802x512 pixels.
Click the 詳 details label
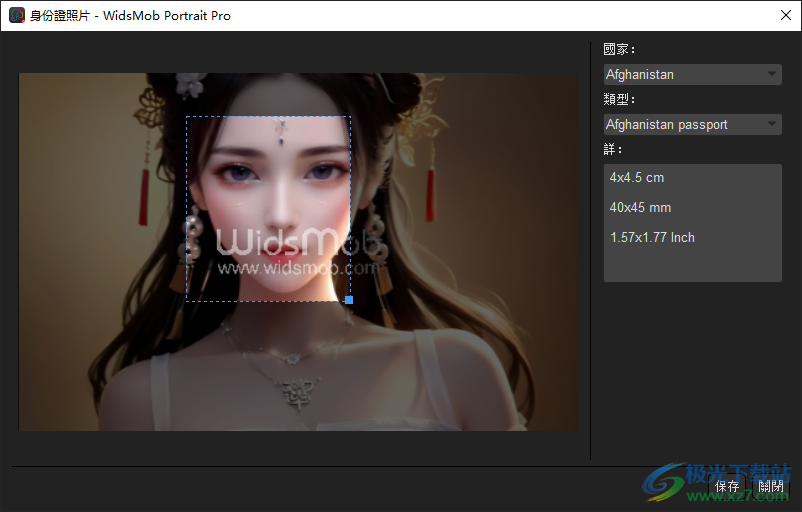pos(612,149)
